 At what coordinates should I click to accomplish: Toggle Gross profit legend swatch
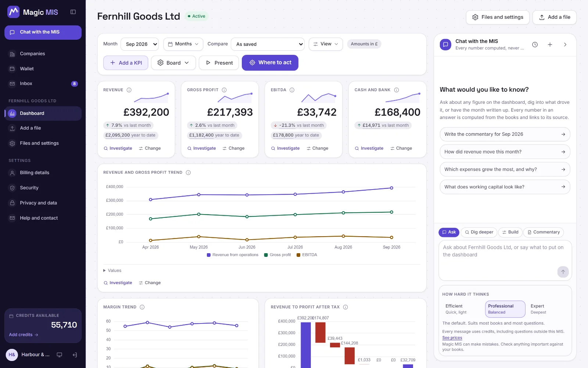tap(266, 255)
